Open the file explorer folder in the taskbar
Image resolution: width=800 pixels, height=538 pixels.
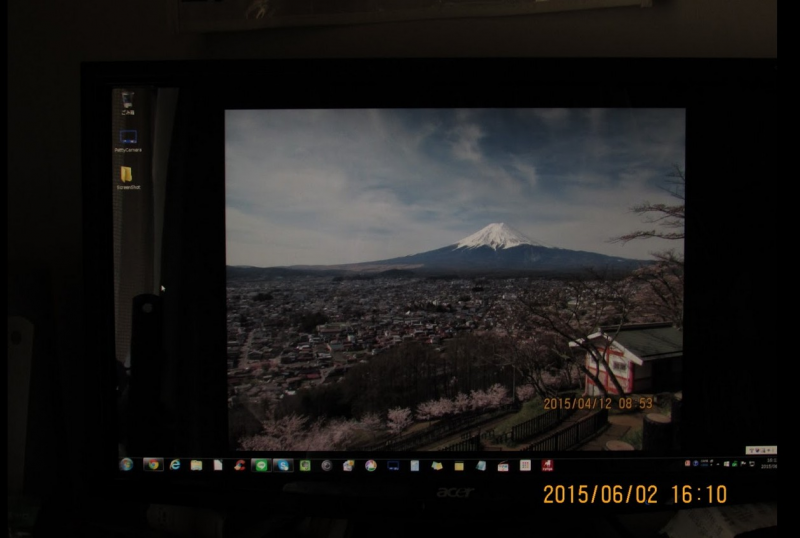[x=196, y=465]
